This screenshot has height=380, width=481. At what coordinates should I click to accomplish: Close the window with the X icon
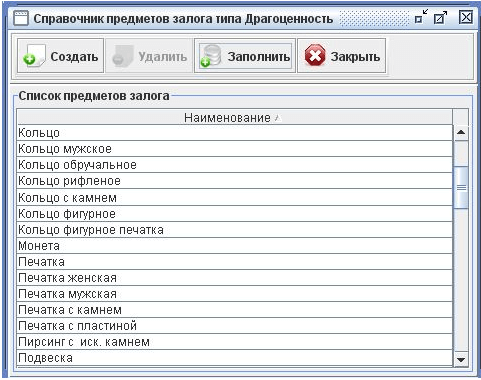pyautogui.click(x=466, y=17)
